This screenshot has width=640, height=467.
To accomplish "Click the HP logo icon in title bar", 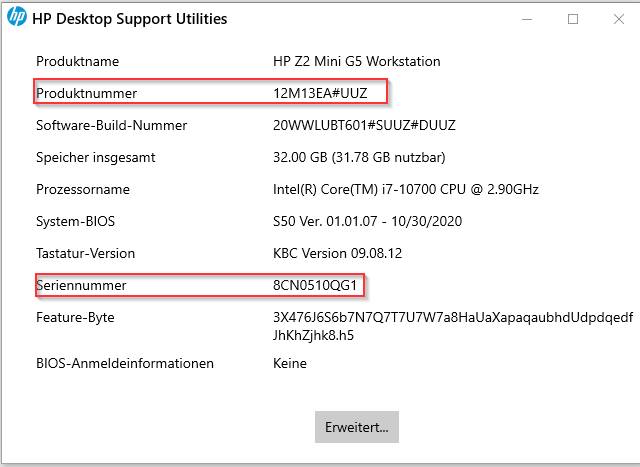I will point(17,17).
